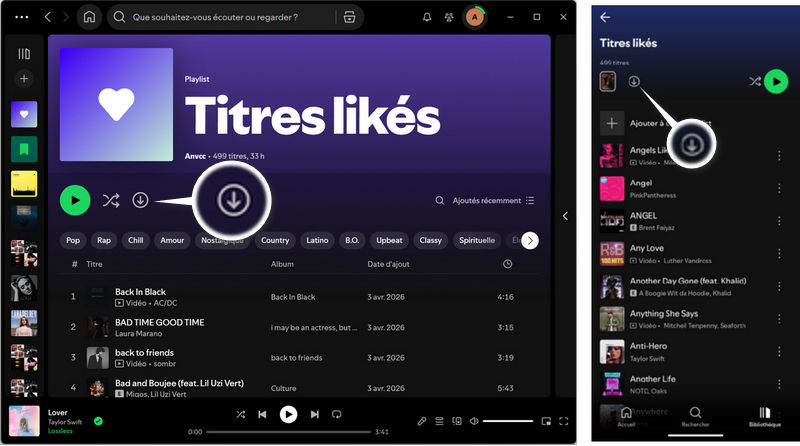
Task: Filter by the Rap tag
Action: 104,240
